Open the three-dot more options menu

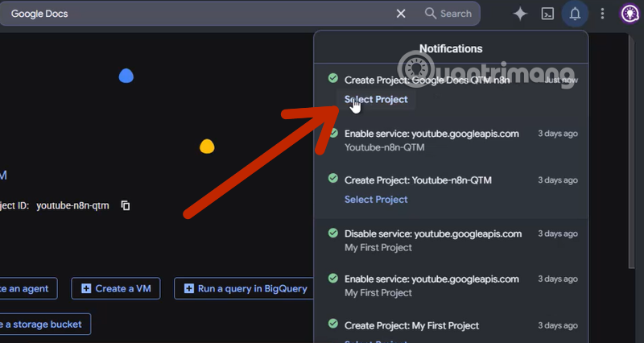click(602, 14)
